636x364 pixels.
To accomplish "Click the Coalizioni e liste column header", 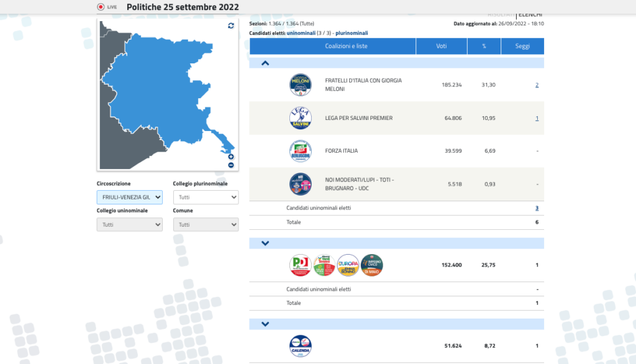I will coord(333,46).
